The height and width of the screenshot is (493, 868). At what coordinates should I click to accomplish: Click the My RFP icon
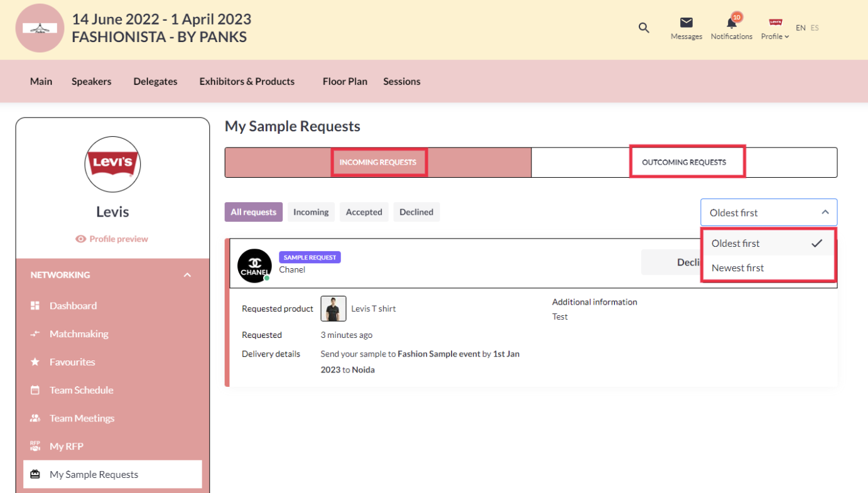coord(35,447)
